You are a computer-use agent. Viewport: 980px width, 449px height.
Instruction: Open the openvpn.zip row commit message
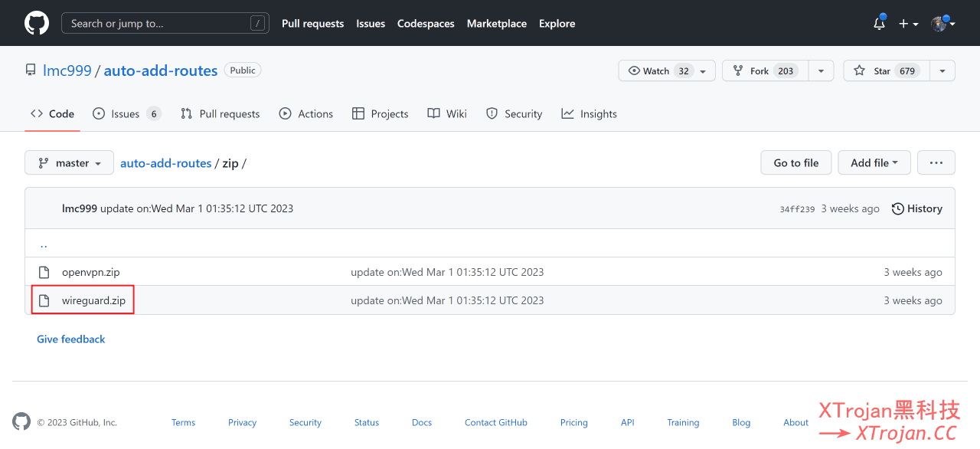(447, 272)
